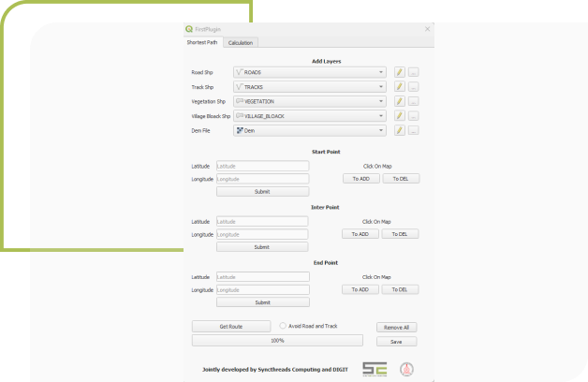This screenshot has height=382, width=588.
Task: Click the pencil edit icon for Road Shp
Action: 399,72
